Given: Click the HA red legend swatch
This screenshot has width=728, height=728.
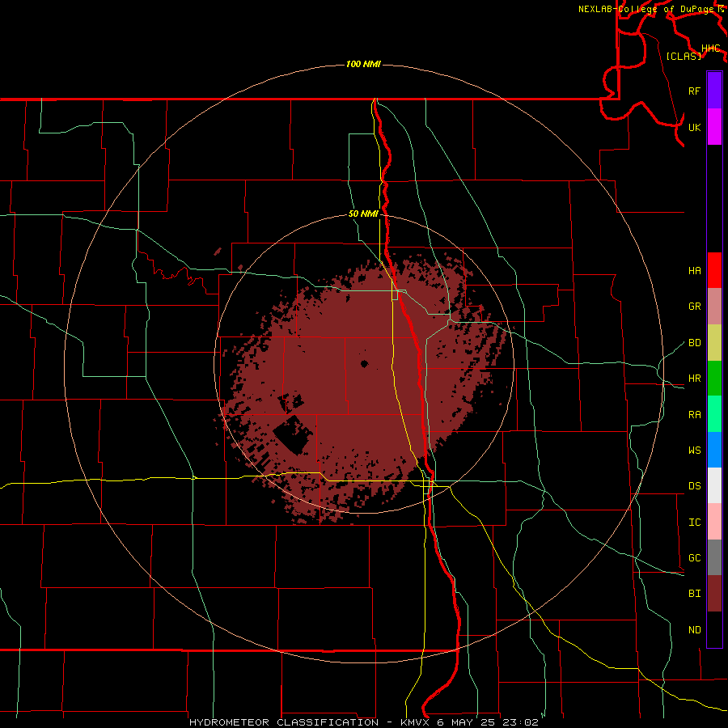Looking at the screenshot, I should click(x=714, y=270).
